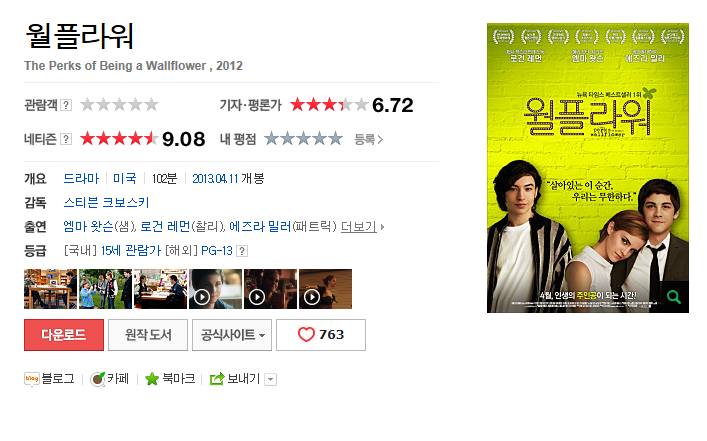Image resolution: width=707 pixels, height=441 pixels.
Task: Like the movie with the heart button
Action: (321, 335)
